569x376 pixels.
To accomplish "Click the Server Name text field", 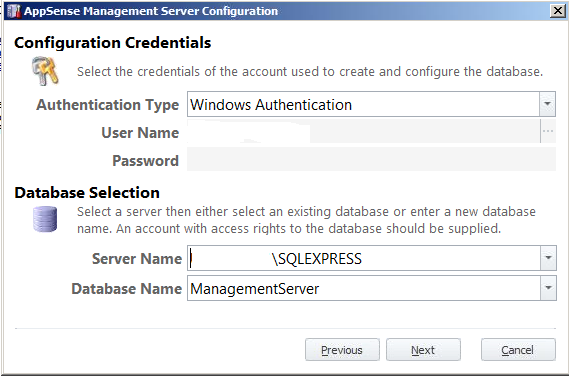I will pos(364,258).
